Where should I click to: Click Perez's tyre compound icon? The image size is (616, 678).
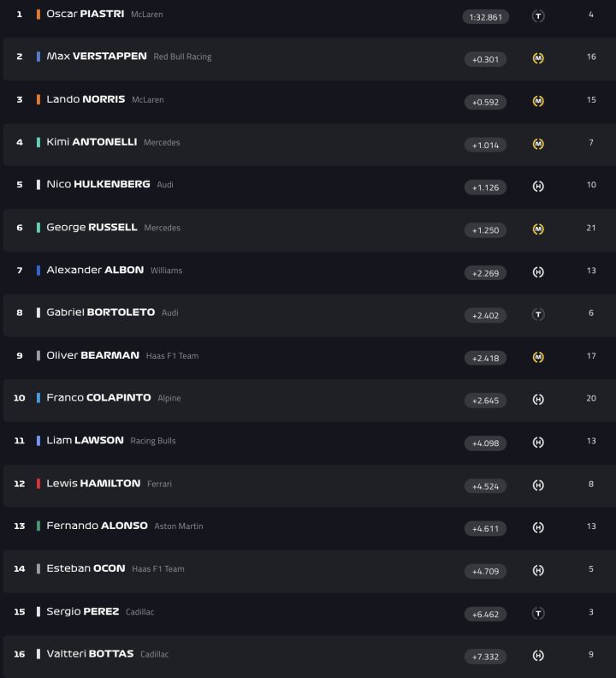point(538,613)
